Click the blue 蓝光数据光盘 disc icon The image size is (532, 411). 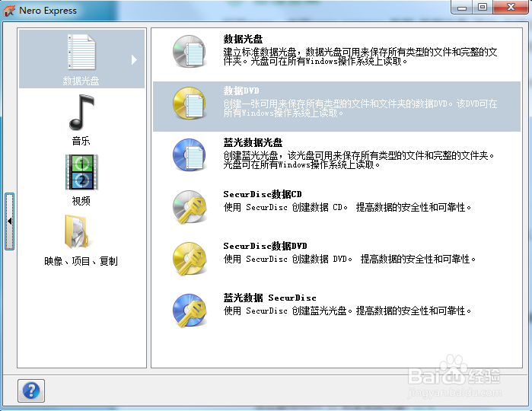click(190, 155)
